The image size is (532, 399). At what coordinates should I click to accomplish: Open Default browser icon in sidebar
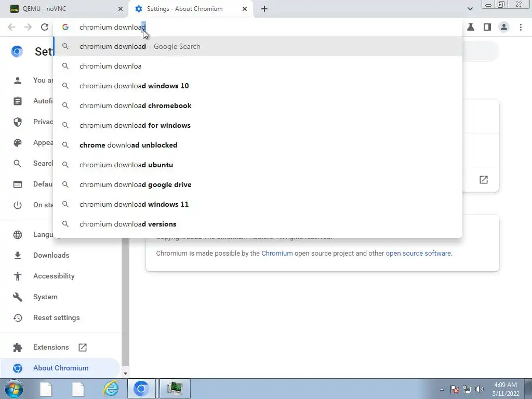coord(18,184)
